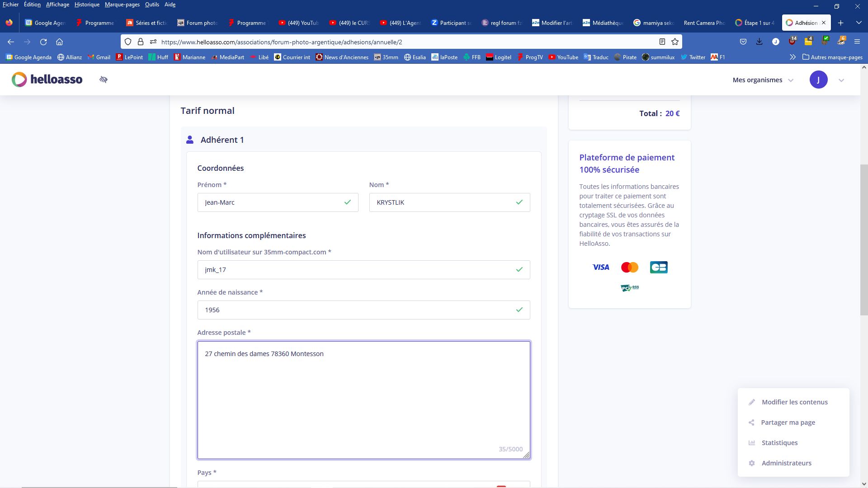Grab the Adresse postale textarea resize handle
The image size is (868, 488).
click(x=526, y=455)
